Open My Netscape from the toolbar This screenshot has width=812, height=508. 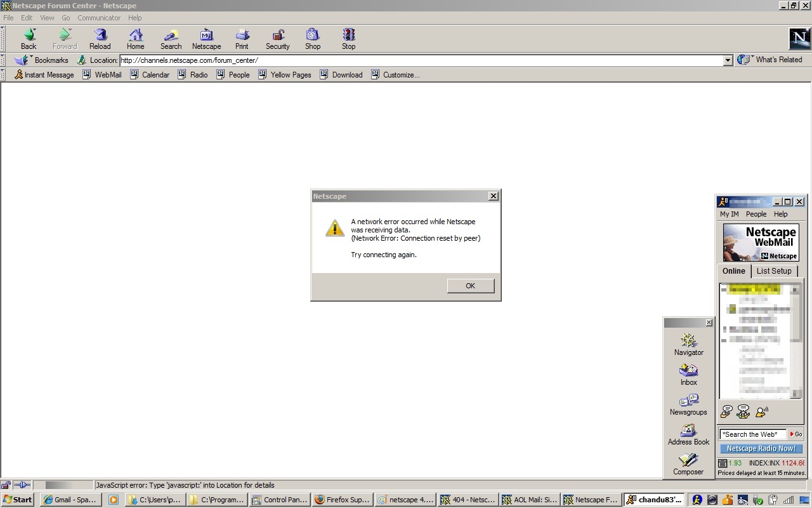click(206, 39)
